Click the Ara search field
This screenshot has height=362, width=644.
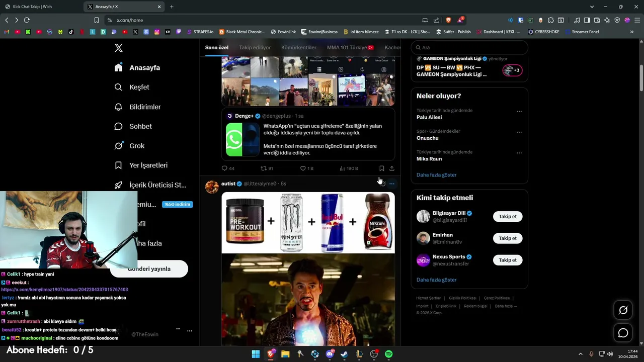tap(469, 47)
